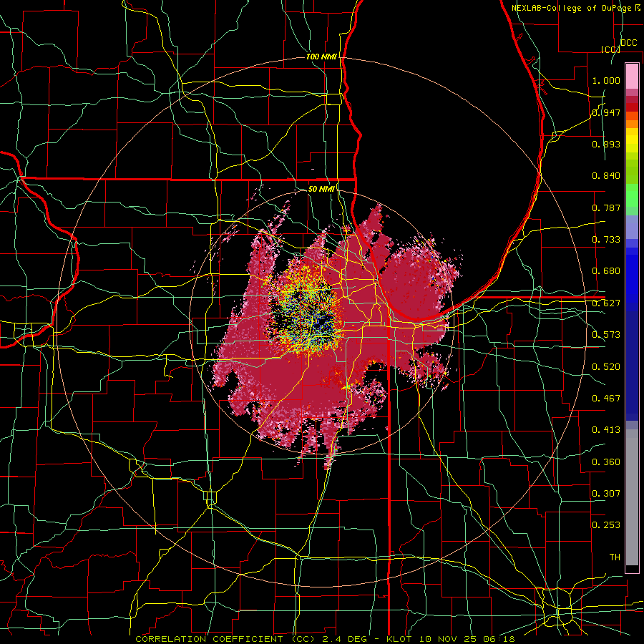
Task: Click the 100 NMI range ring label
Action: pyautogui.click(x=321, y=57)
